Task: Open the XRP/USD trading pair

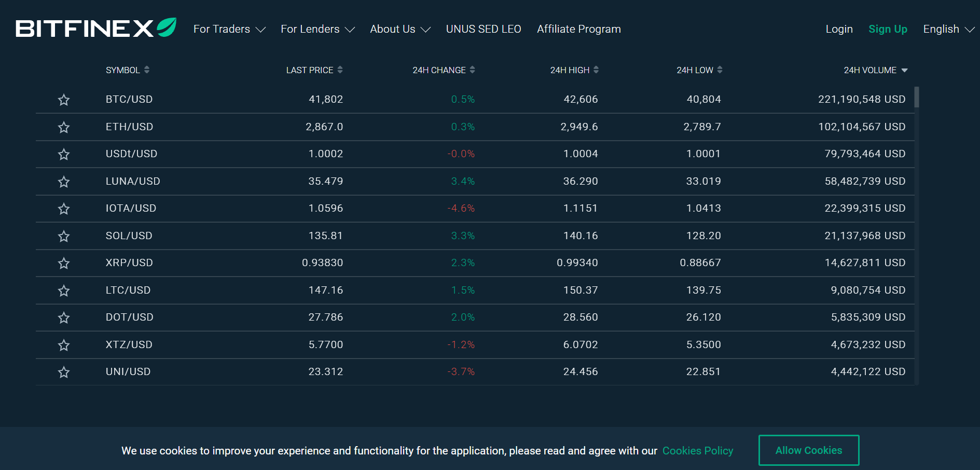Action: [129, 262]
